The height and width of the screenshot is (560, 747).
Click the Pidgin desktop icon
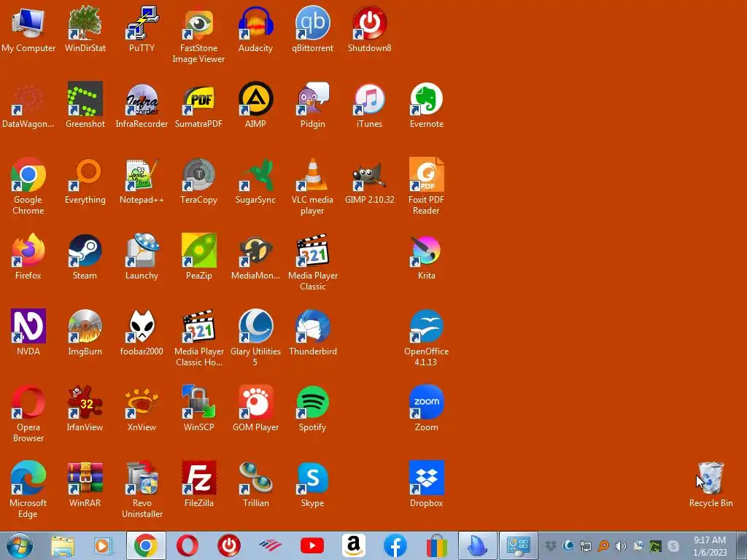tap(312, 98)
